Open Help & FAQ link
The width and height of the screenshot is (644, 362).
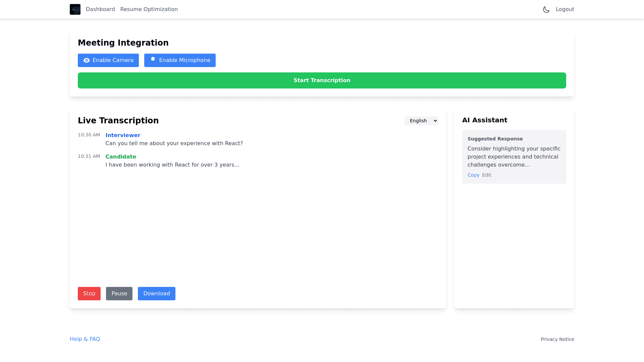[85, 339]
